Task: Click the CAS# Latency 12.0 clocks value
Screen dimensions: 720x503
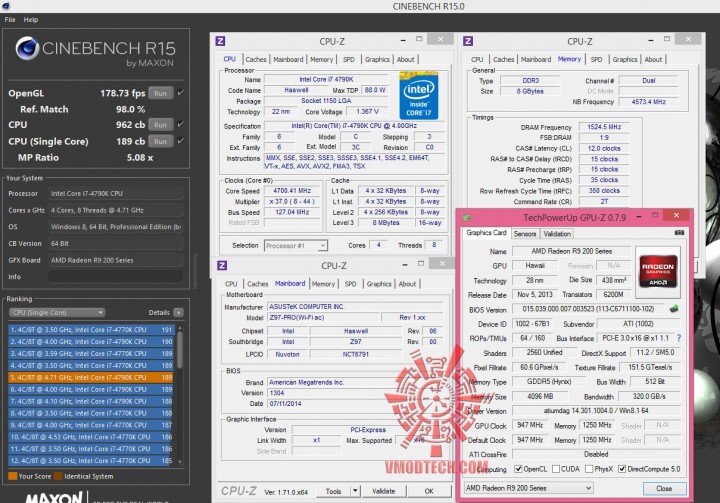Action: pyautogui.click(x=604, y=148)
